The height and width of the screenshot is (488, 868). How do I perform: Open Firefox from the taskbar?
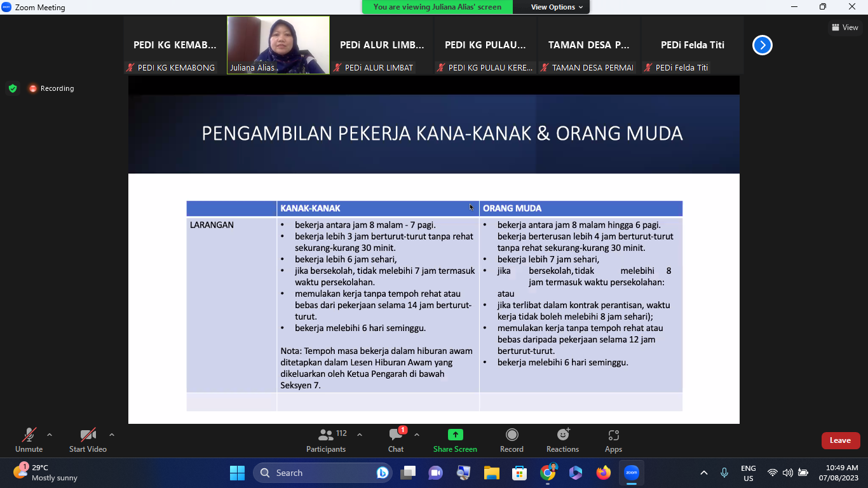click(x=603, y=473)
